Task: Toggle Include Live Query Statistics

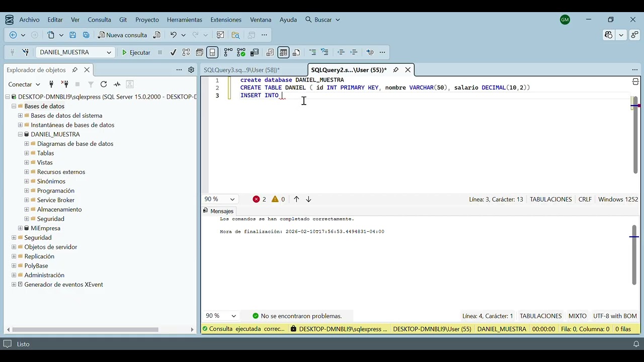Action: coord(242,52)
